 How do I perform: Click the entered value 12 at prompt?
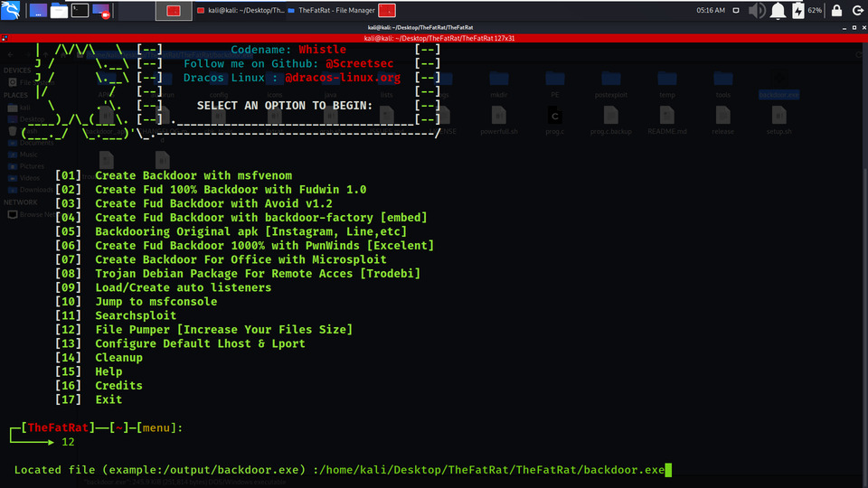pyautogui.click(x=68, y=442)
